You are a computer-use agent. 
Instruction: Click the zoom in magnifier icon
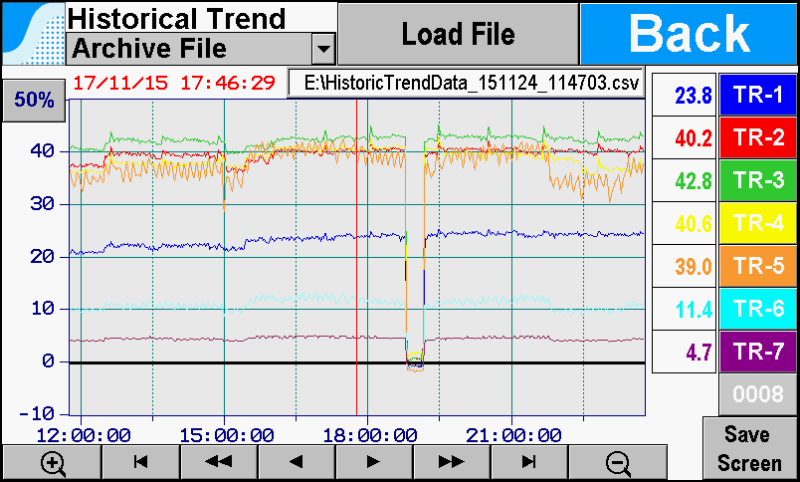tap(51, 462)
